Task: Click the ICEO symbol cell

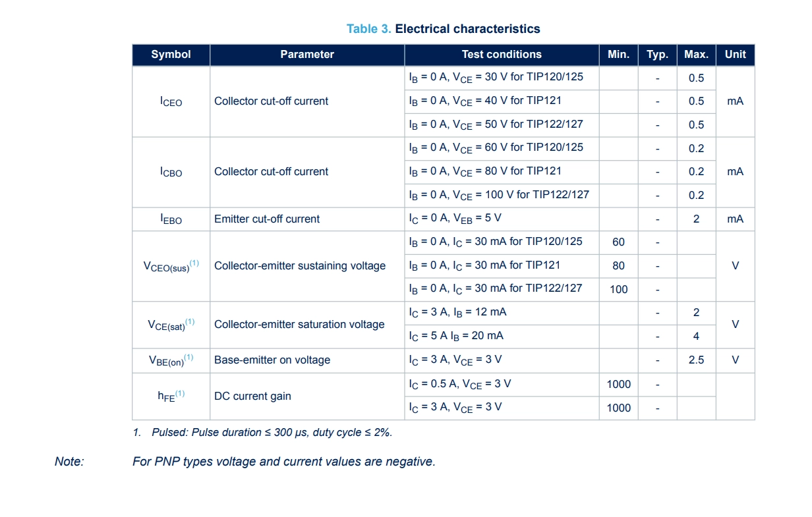Action: (171, 101)
